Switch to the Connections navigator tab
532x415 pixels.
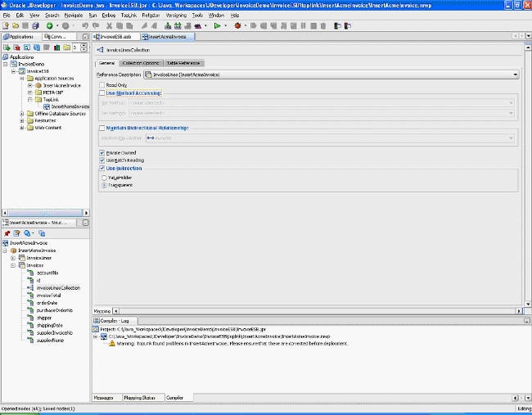point(60,37)
